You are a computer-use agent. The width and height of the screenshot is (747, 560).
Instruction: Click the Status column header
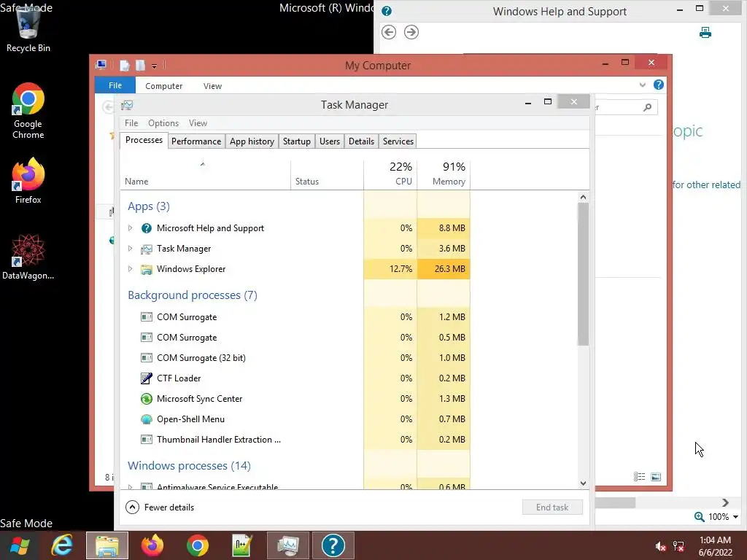coord(328,175)
